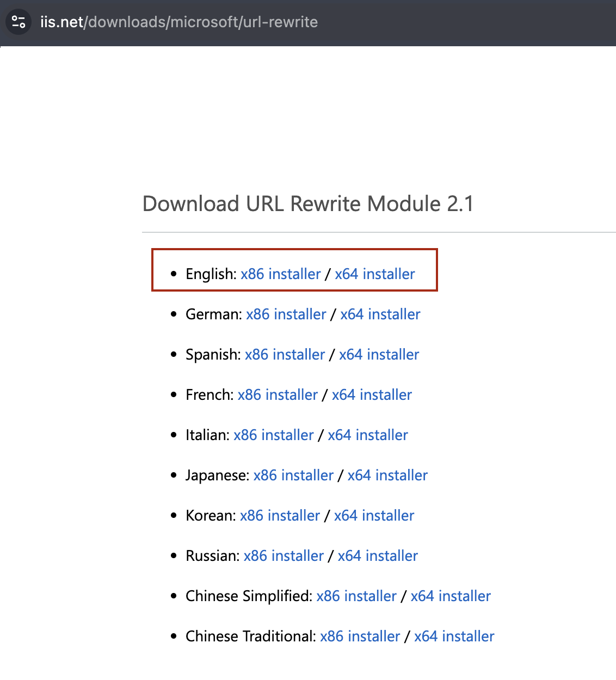Download the Spanish x64 installer
The height and width of the screenshot is (680, 616).
click(379, 354)
